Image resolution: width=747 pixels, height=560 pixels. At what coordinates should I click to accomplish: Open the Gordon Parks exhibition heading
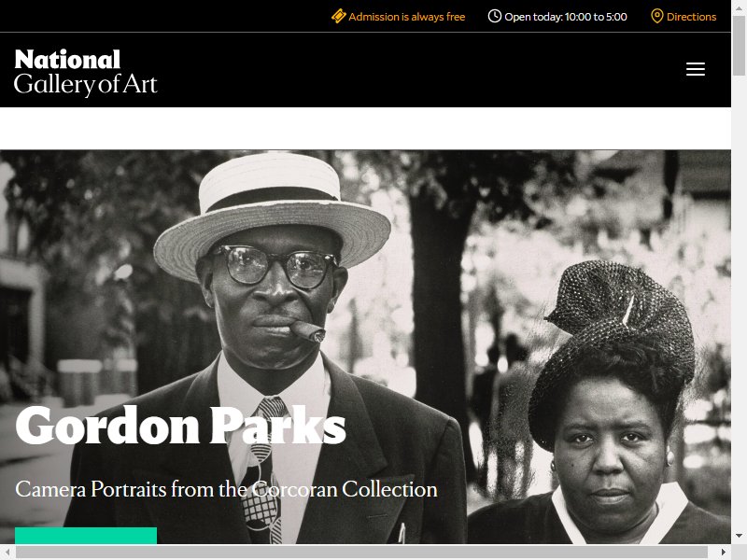click(x=180, y=426)
